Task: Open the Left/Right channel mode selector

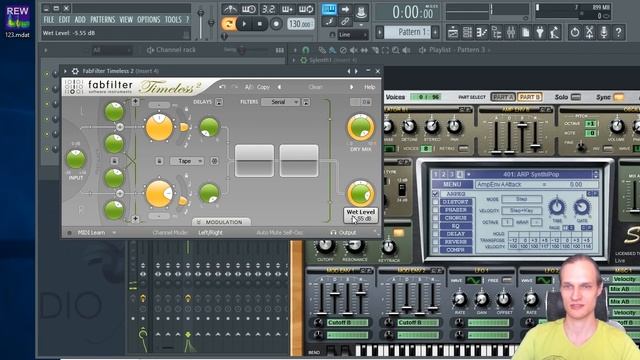Action: 210,232
